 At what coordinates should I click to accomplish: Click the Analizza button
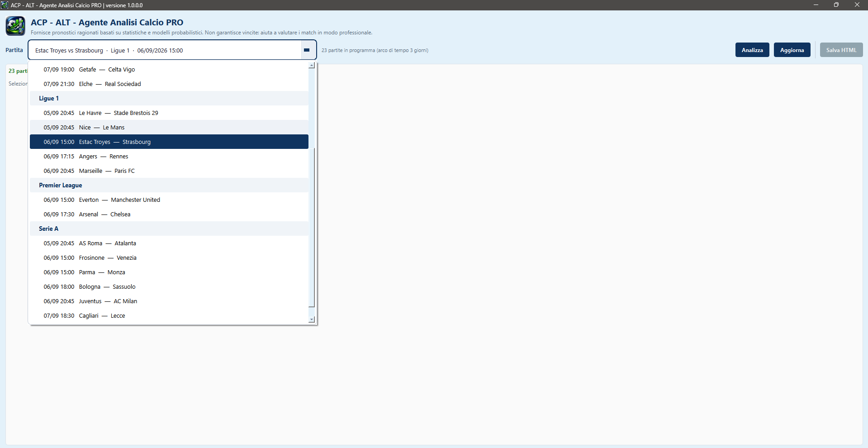pos(752,50)
